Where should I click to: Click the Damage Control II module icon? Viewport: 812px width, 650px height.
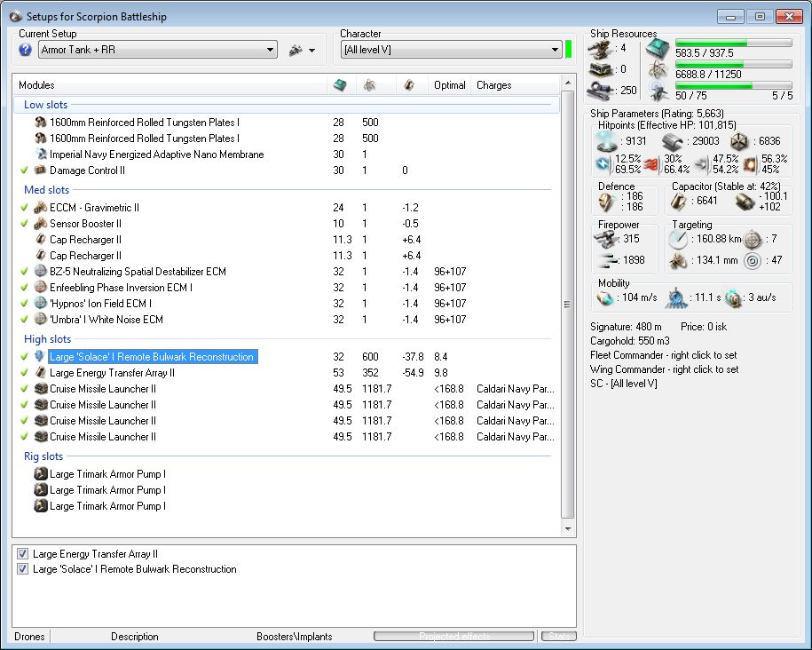pyautogui.click(x=41, y=170)
